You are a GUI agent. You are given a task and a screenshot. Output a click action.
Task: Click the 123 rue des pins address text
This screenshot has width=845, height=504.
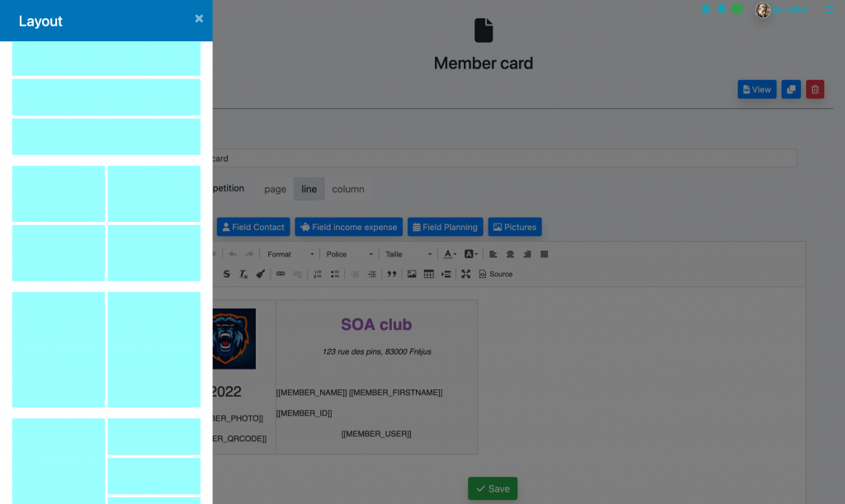(376, 351)
